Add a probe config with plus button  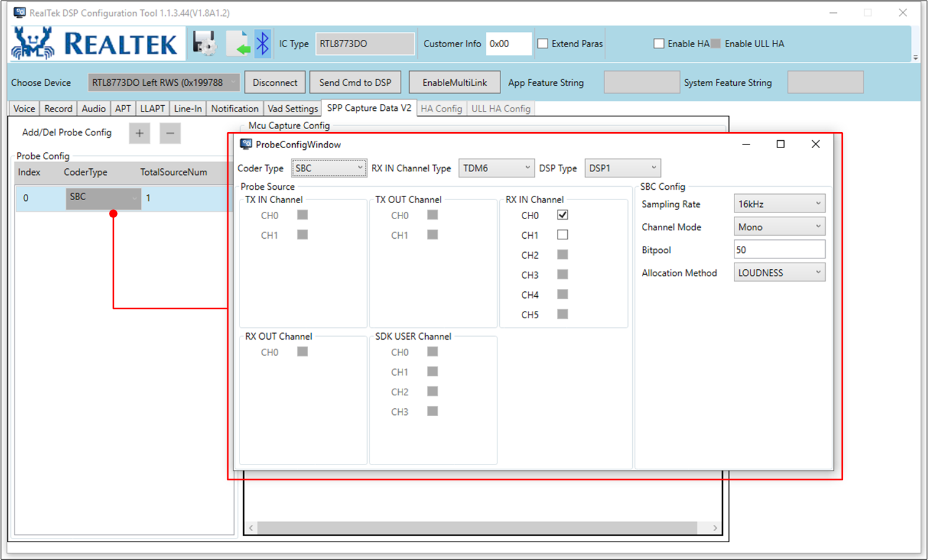click(x=140, y=133)
